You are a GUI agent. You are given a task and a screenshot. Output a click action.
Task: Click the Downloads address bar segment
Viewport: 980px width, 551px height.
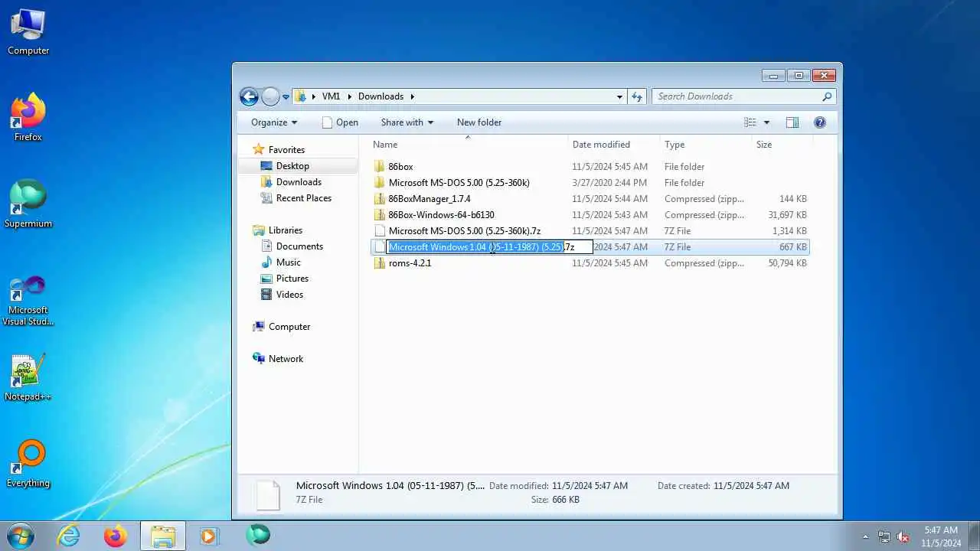point(381,96)
